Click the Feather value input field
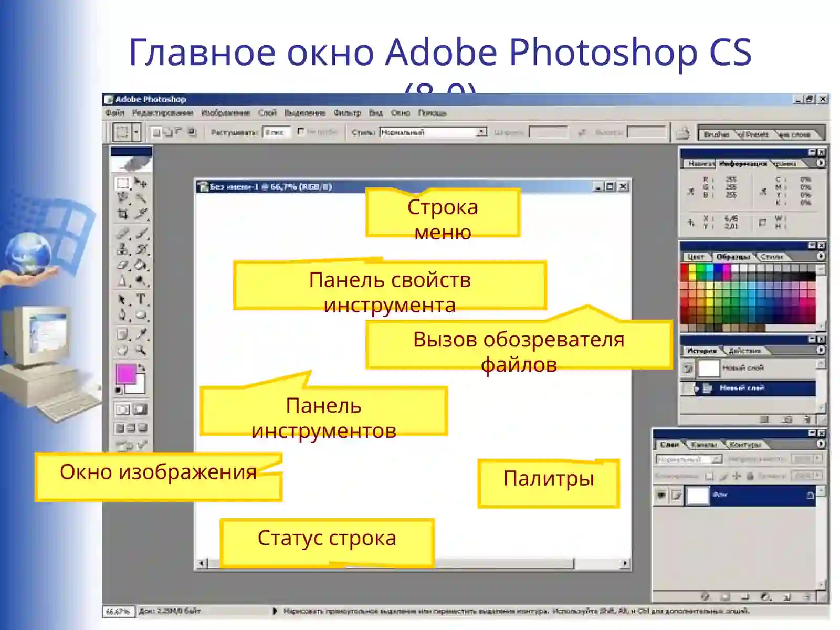840x630 pixels. (276, 132)
